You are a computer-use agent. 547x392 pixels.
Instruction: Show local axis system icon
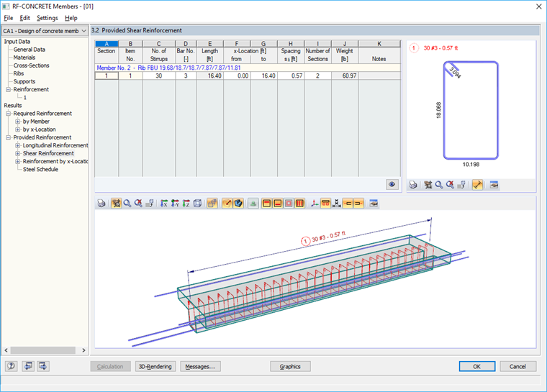[x=315, y=204]
